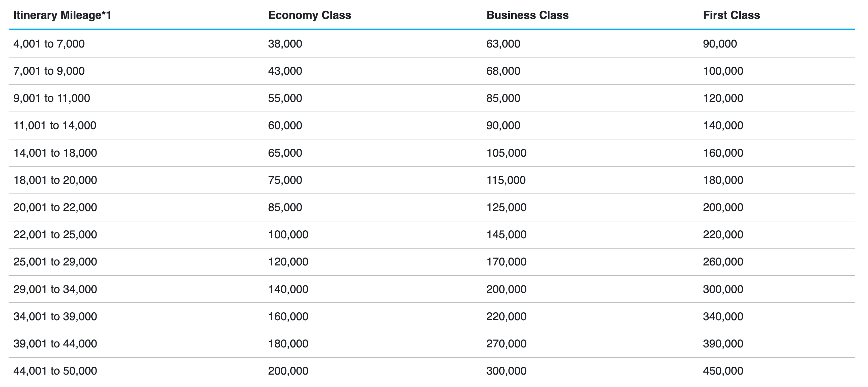Image resolution: width=868 pixels, height=387 pixels.
Task: Click the Business Class column header
Action: pos(527,15)
